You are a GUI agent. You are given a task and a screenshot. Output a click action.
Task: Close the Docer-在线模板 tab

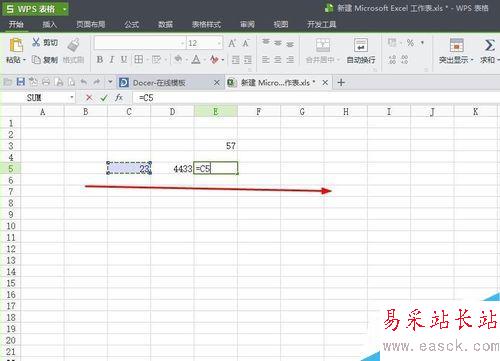pyautogui.click(x=217, y=82)
